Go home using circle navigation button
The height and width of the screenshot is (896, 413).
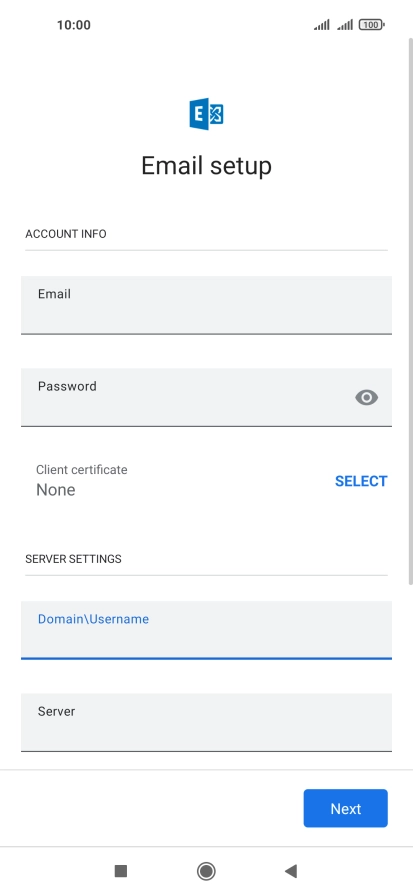[x=206, y=871]
